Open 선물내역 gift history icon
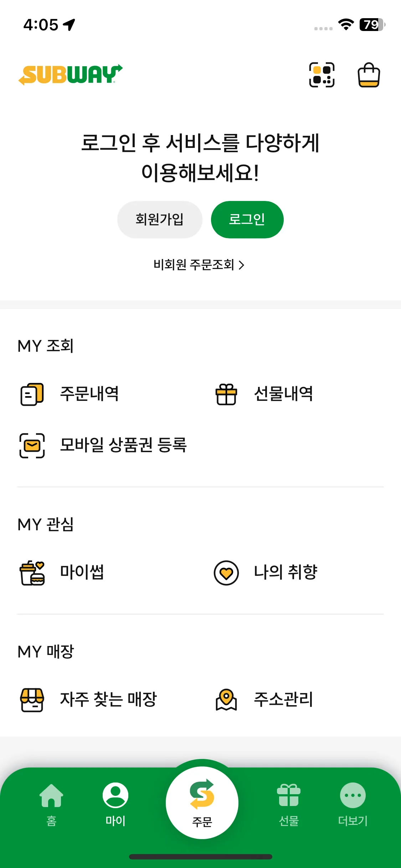 (226, 394)
